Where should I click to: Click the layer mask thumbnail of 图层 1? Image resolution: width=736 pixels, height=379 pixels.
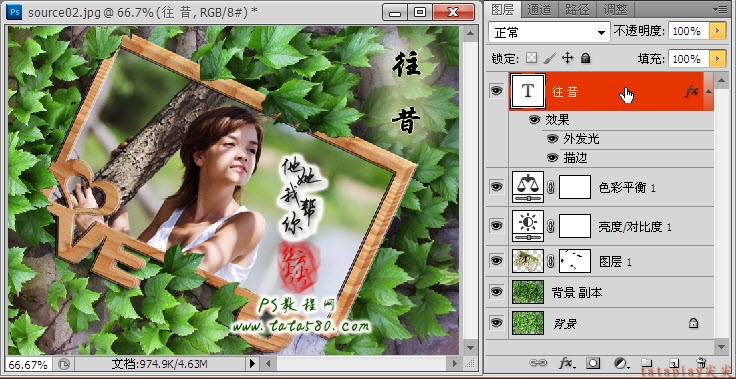(x=575, y=261)
